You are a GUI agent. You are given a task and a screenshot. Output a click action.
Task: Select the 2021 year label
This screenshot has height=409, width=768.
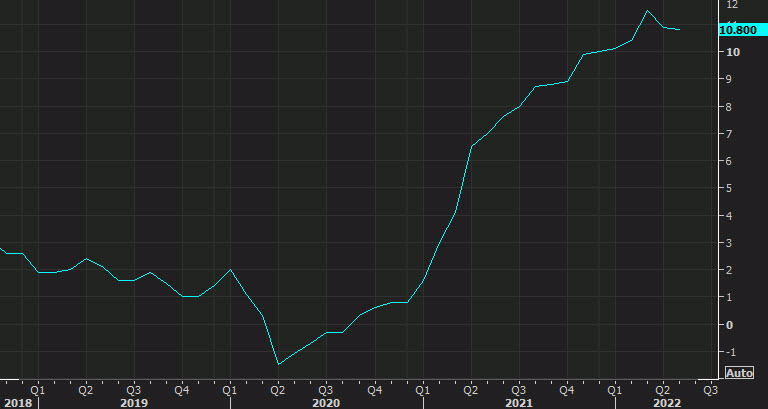pos(518,402)
